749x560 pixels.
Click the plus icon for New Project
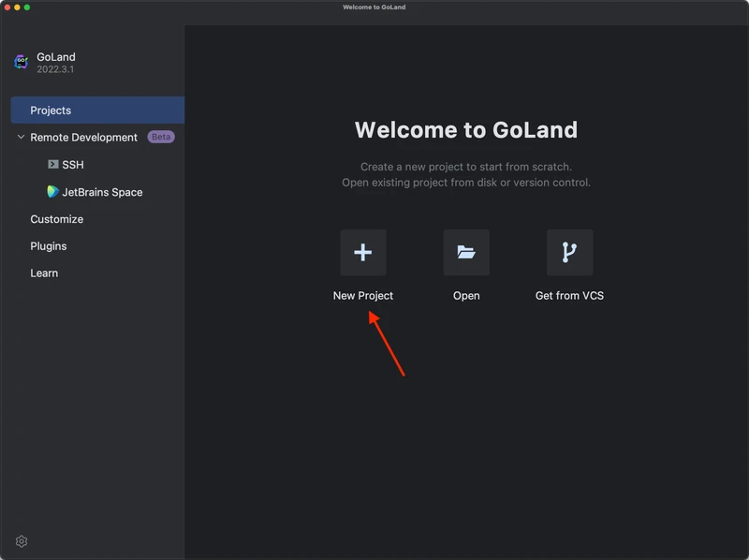[x=363, y=253]
